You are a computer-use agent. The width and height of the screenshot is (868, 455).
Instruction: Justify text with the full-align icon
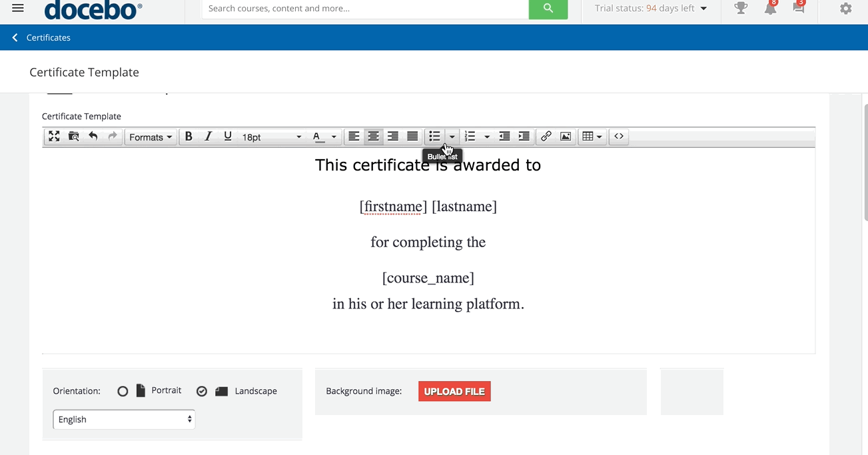412,137
